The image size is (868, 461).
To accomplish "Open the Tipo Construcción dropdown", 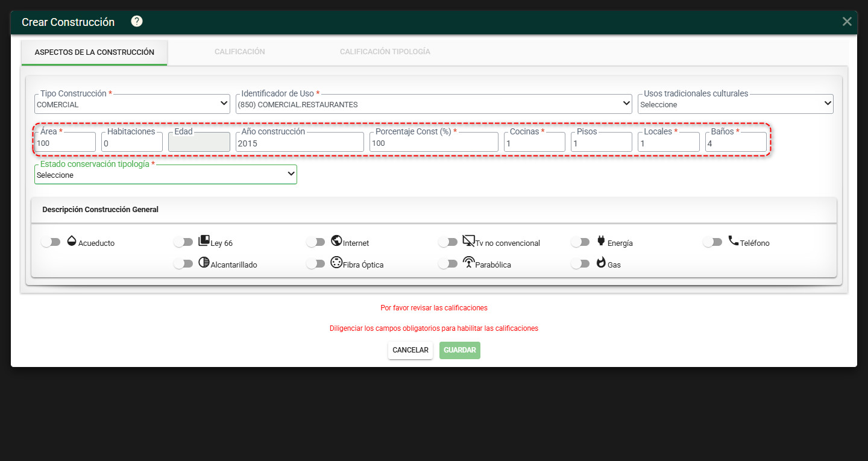I will point(132,104).
